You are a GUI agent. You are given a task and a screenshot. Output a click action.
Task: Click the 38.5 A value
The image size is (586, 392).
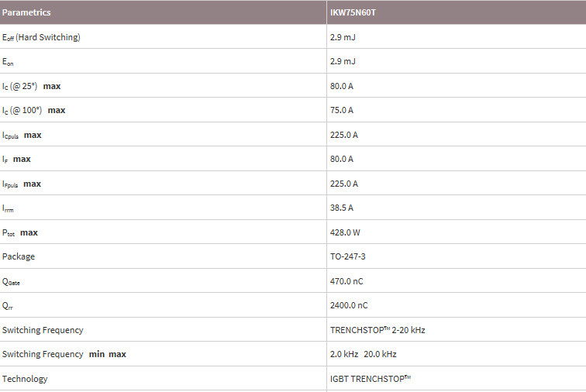coord(342,208)
